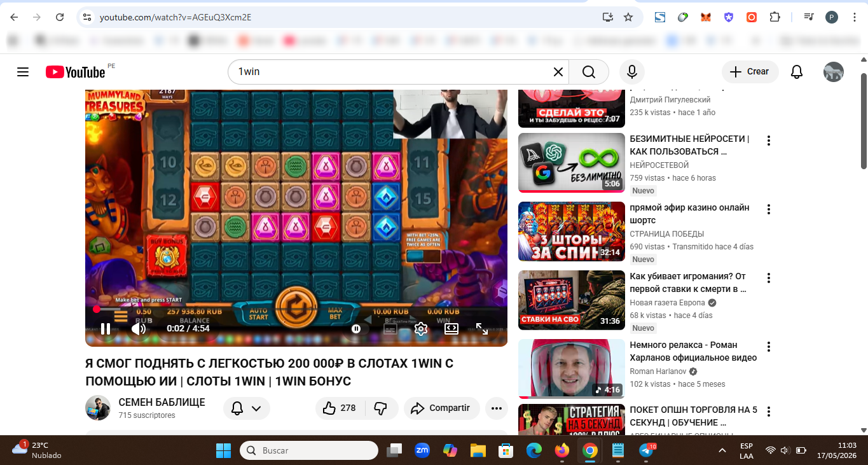
Task: Open the MetaMask fox extension
Action: [x=706, y=17]
